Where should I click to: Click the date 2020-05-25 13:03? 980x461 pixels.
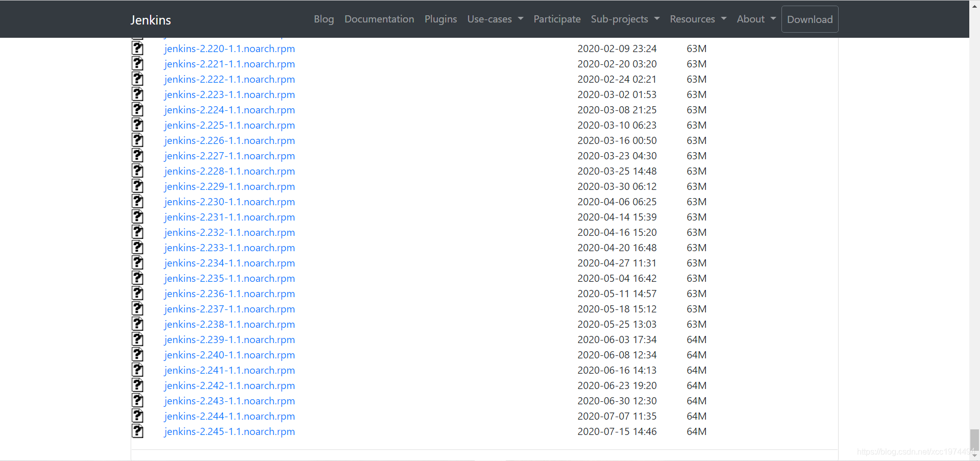pos(617,324)
